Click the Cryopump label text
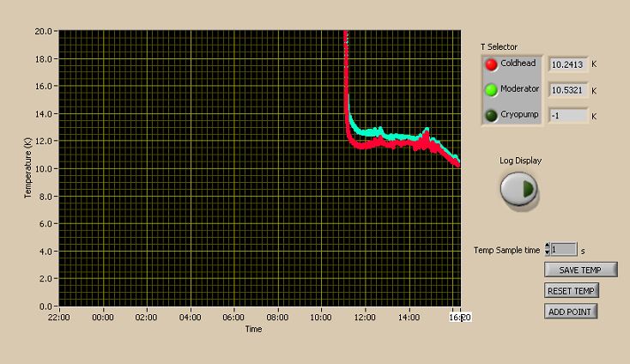This screenshot has width=630, height=364. pos(519,114)
